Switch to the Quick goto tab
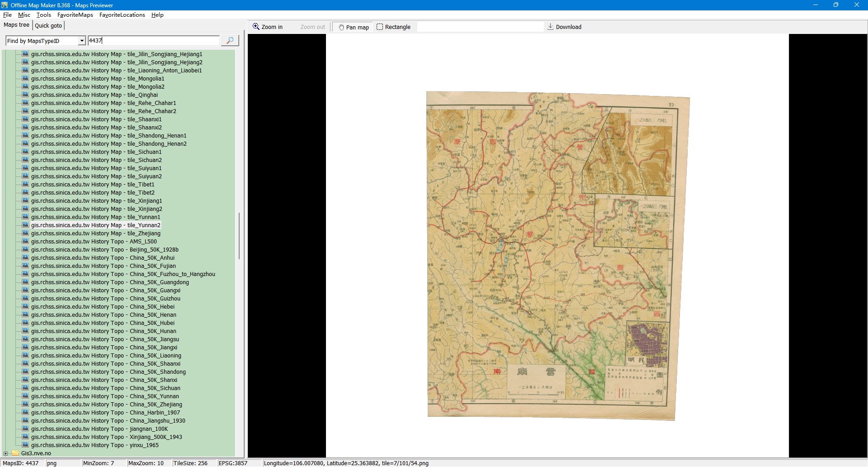The image size is (868, 467). click(48, 26)
